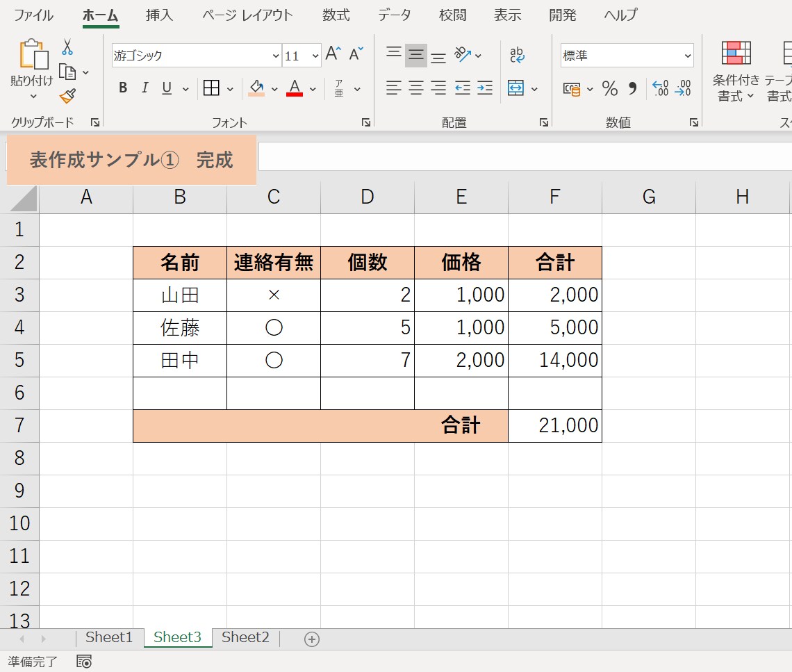
Task: Align text right horizontally
Action: click(x=438, y=88)
